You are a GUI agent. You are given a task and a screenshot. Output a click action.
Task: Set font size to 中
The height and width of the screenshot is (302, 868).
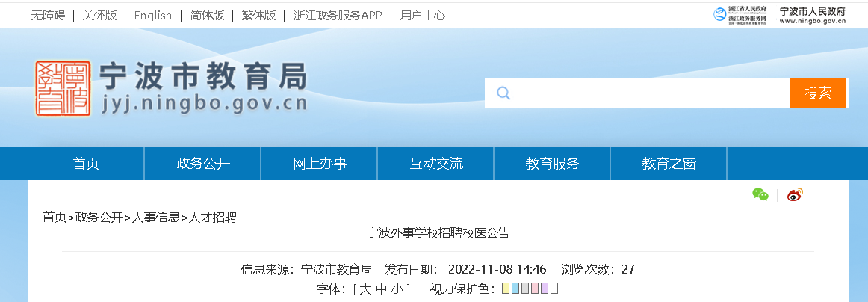coord(382,289)
